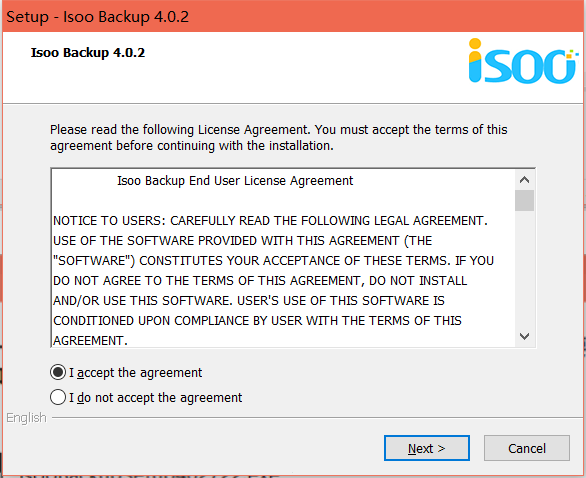The width and height of the screenshot is (586, 478).
Task: Click the 'Isoo Backup End User License Agreement' heading
Action: (235, 181)
